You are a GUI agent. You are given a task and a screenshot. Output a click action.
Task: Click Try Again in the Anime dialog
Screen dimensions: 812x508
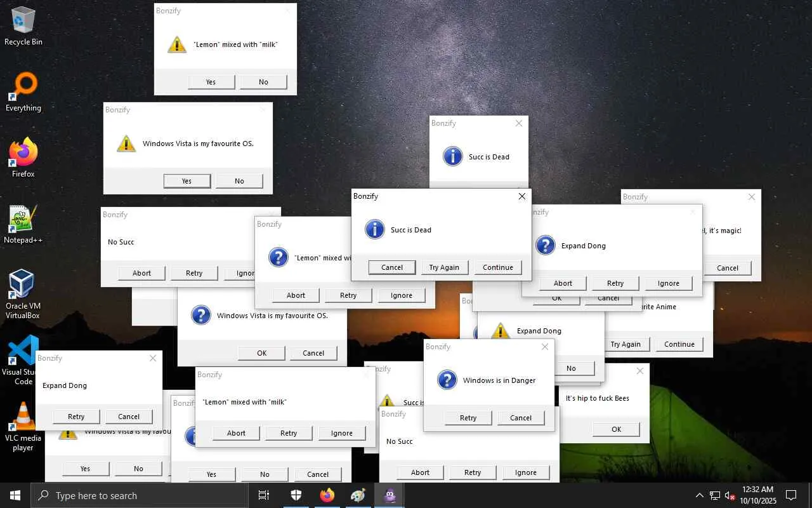[625, 344]
